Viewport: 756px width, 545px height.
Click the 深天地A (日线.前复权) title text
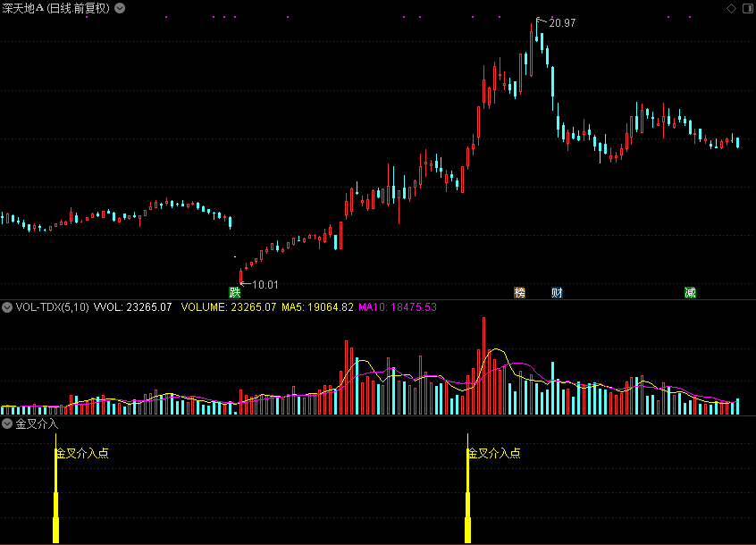coord(56,8)
